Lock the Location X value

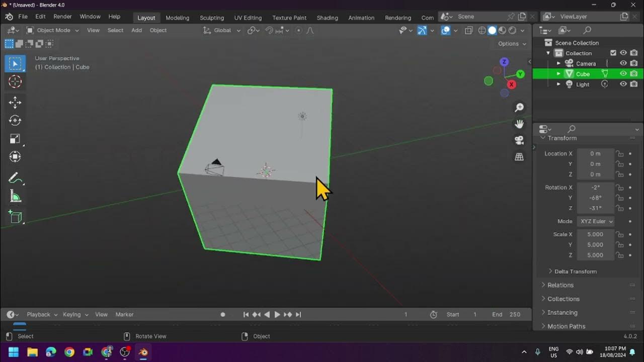[x=620, y=154]
